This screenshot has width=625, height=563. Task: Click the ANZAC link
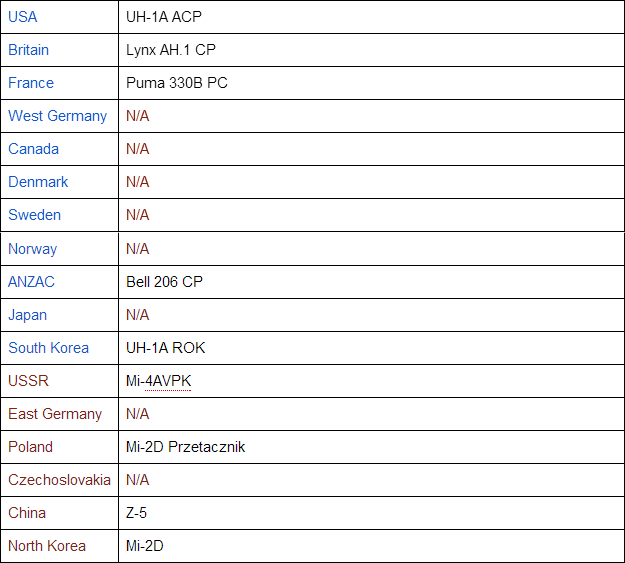coord(31,282)
